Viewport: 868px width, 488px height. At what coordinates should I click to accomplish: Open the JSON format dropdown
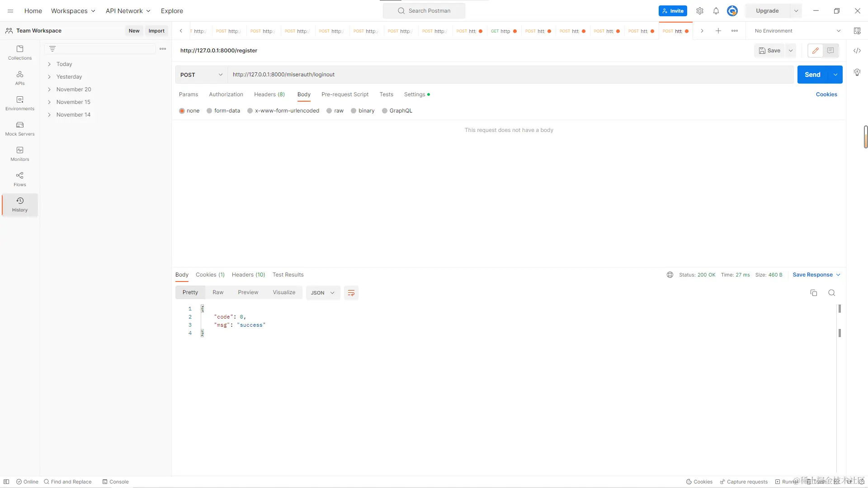(x=323, y=293)
